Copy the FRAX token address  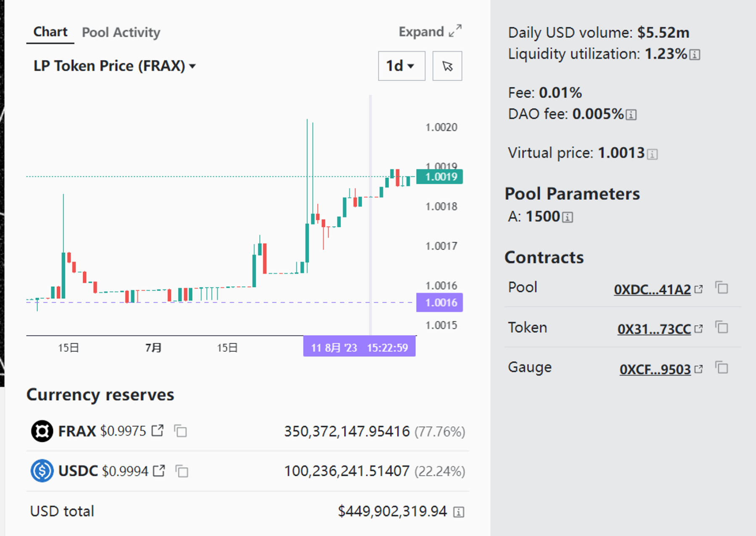181,431
